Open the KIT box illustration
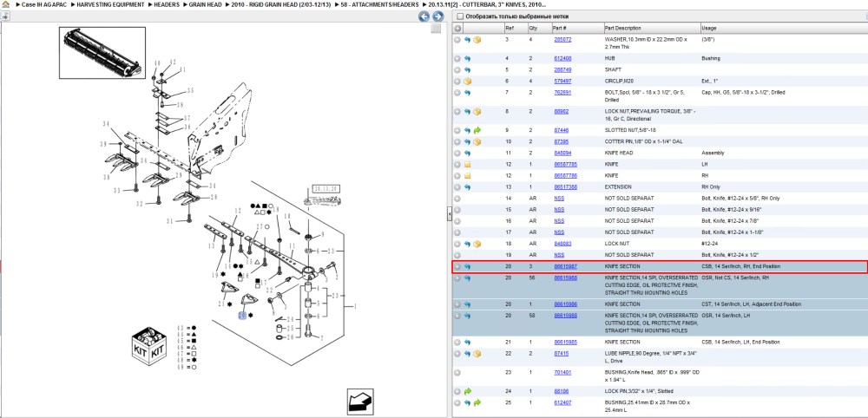Image resolution: width=868 pixels, height=418 pixels. coord(149,345)
